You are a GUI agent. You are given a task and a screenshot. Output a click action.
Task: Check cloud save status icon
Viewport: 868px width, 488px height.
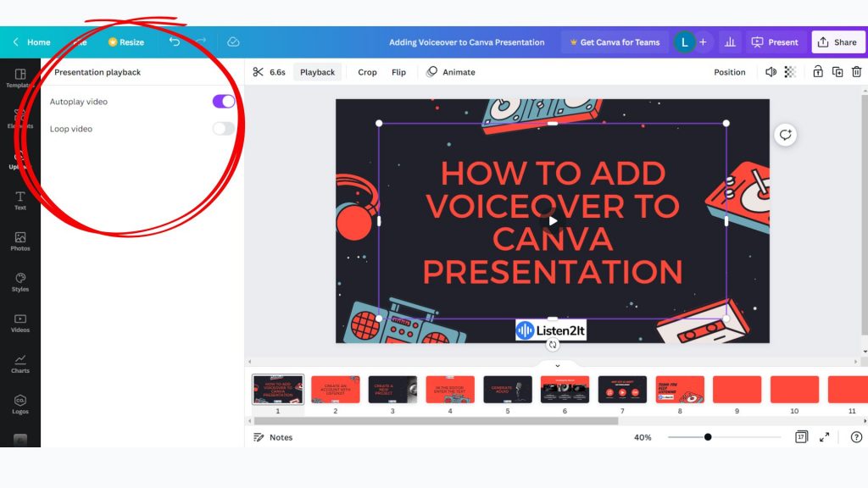233,42
